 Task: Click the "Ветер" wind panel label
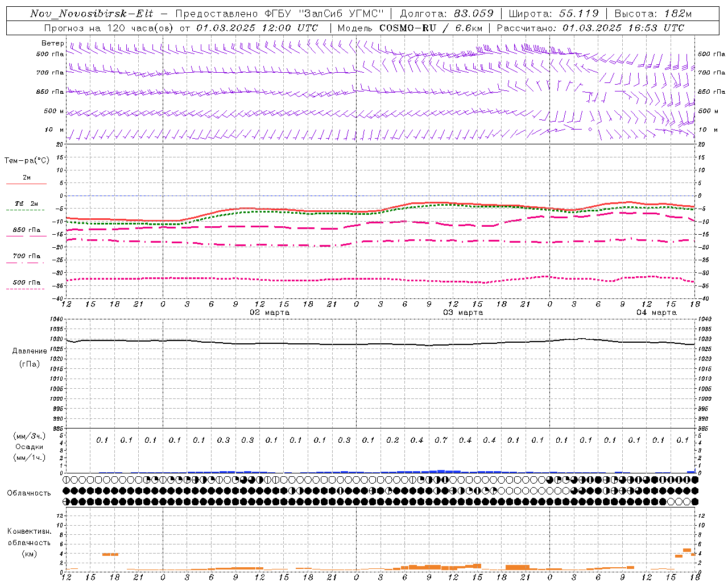point(52,43)
